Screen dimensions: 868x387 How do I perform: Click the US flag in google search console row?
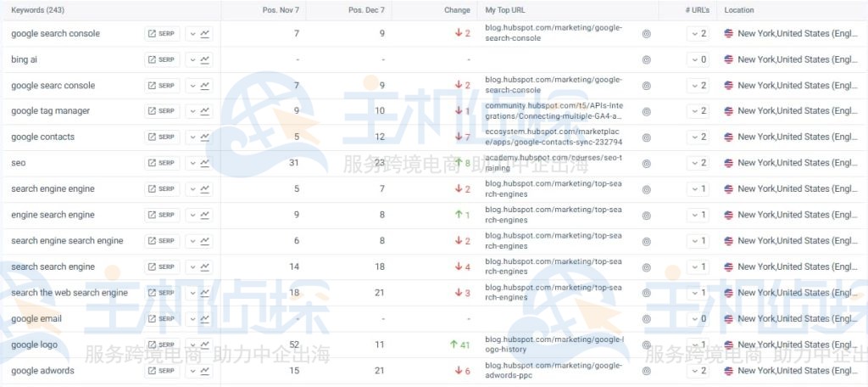tap(728, 33)
